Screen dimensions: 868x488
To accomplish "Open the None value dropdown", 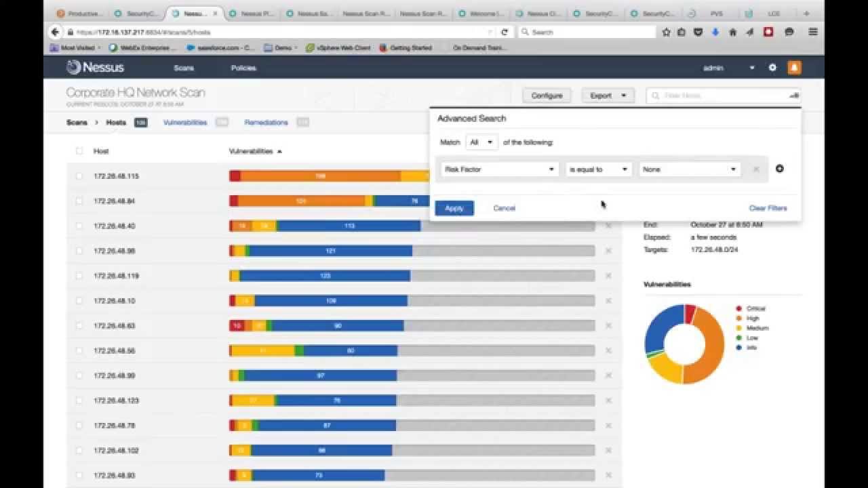I will pos(690,169).
